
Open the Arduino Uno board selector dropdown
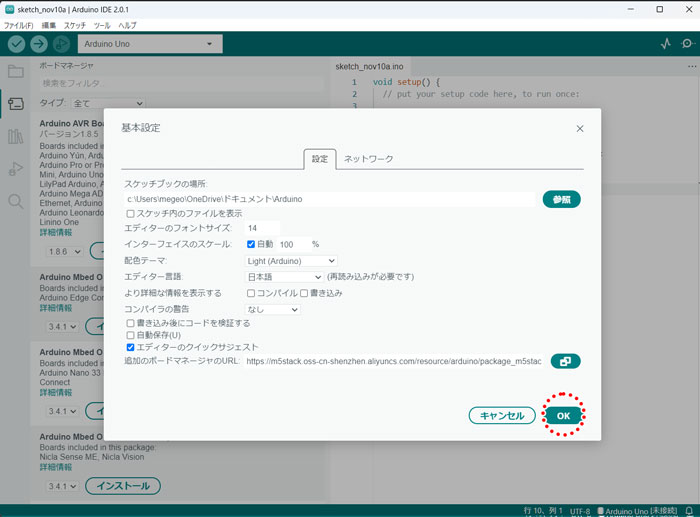coord(150,44)
